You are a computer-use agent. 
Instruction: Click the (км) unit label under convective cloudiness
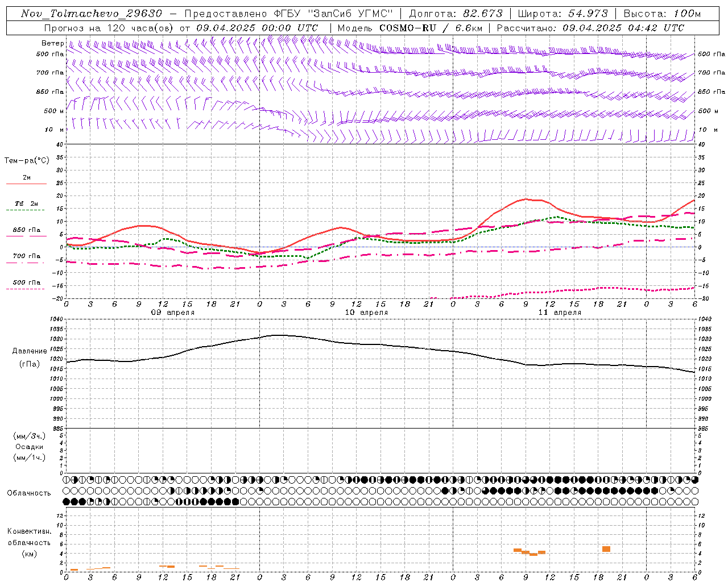tap(29, 554)
